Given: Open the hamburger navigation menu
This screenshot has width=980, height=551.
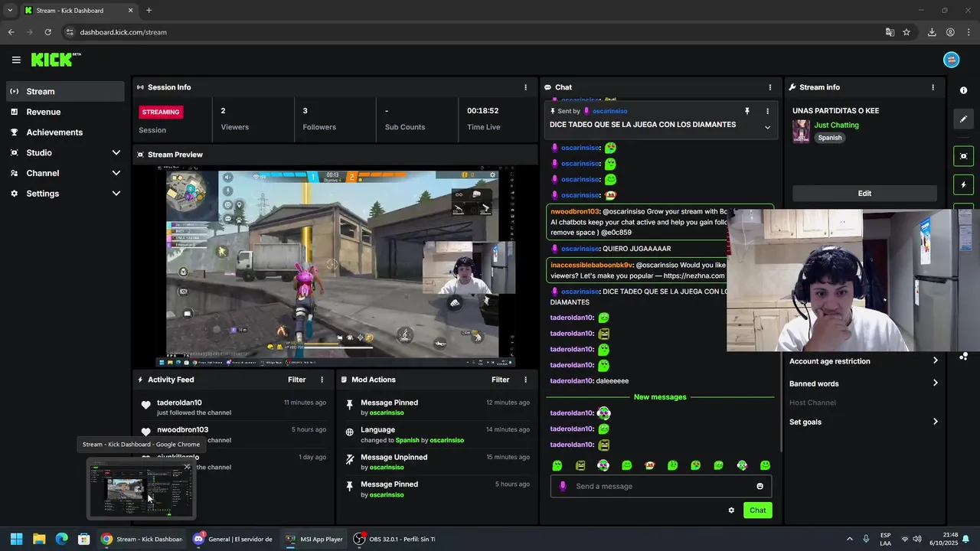Looking at the screenshot, I should point(16,60).
